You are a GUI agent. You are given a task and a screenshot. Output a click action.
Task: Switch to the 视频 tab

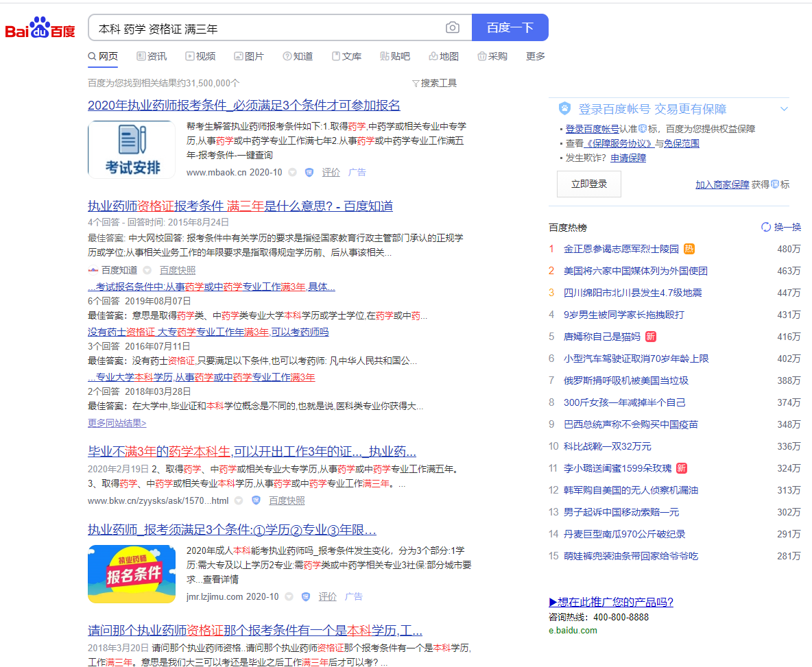(200, 56)
